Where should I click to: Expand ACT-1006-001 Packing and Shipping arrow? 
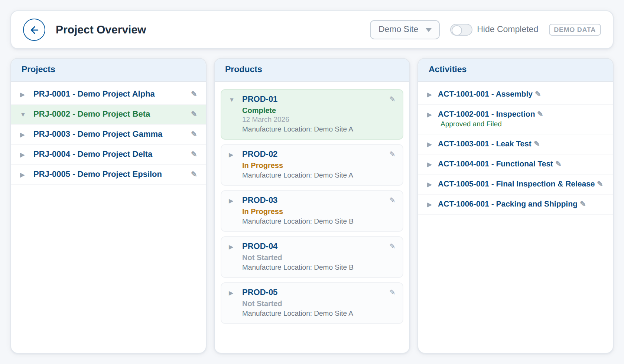[429, 205]
